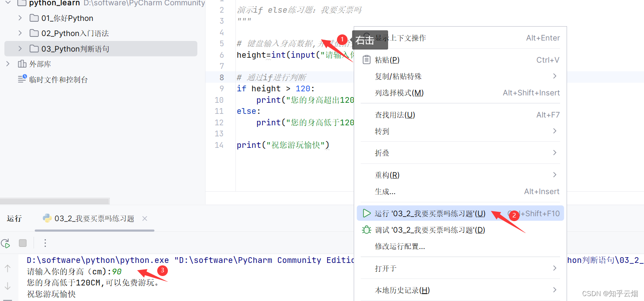Click the 外部库 library icon
The image size is (644, 301).
22,64
